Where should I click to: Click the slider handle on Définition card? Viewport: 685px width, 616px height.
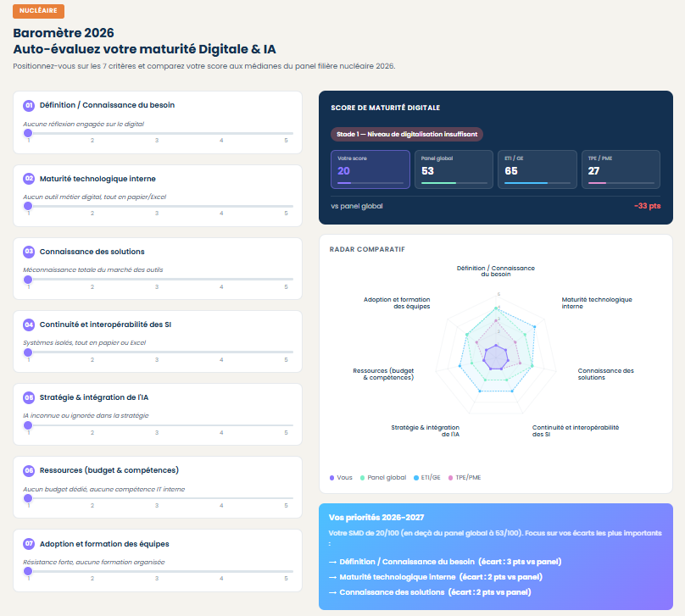tap(28, 133)
